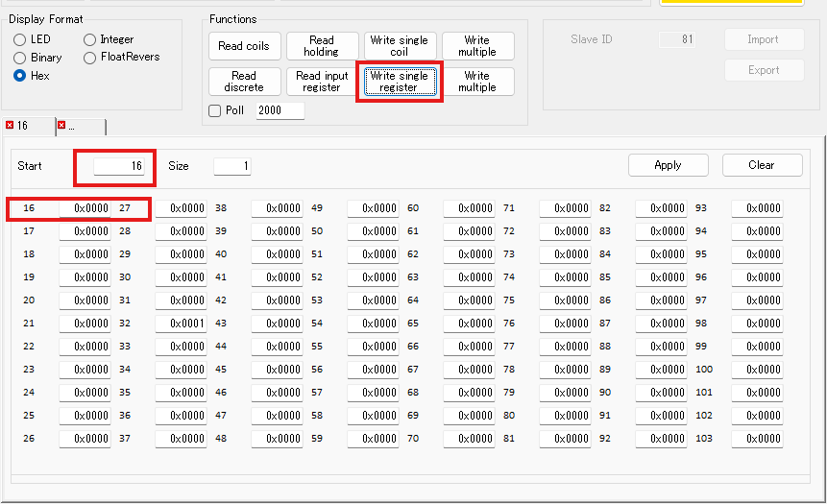827x504 pixels.
Task: Focus the Poll interval field showing 2000
Action: pos(280,110)
